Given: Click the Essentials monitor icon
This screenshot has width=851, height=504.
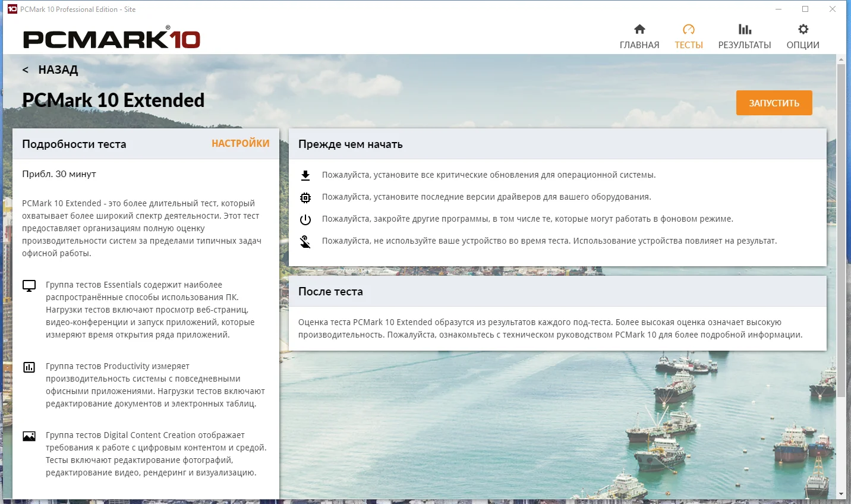Looking at the screenshot, I should tap(29, 286).
